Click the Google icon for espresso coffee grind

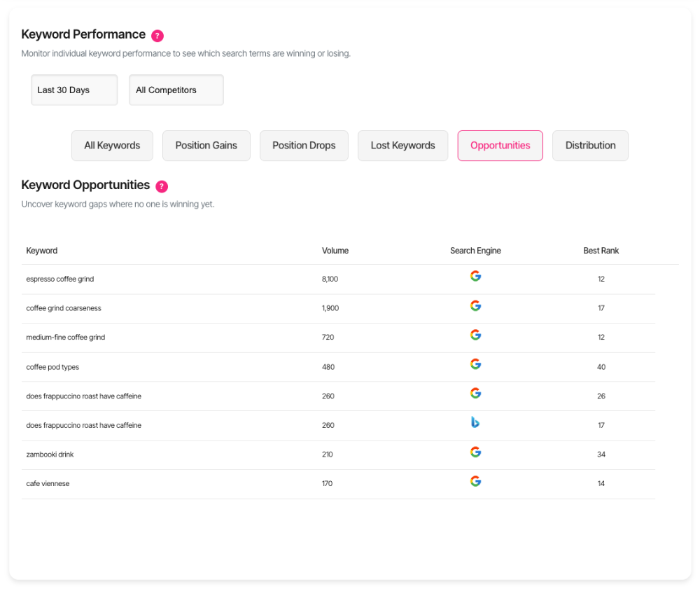[476, 276]
